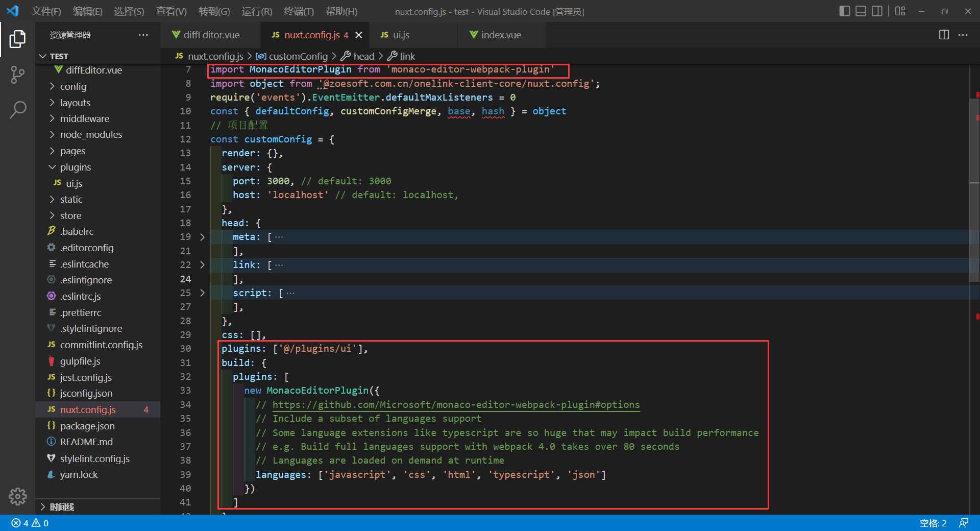Toggle secondary sidebar layout icon
This screenshot has width=980, height=531.
pyautogui.click(x=877, y=11)
